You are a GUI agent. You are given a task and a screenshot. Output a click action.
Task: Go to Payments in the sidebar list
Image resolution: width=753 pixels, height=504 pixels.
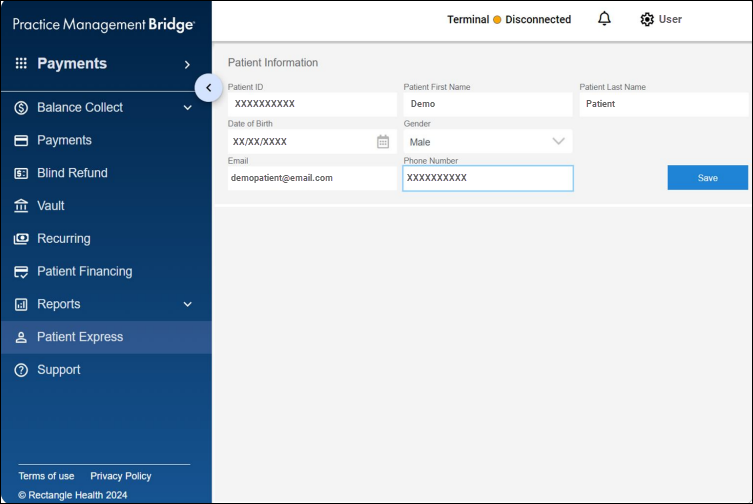tap(64, 141)
